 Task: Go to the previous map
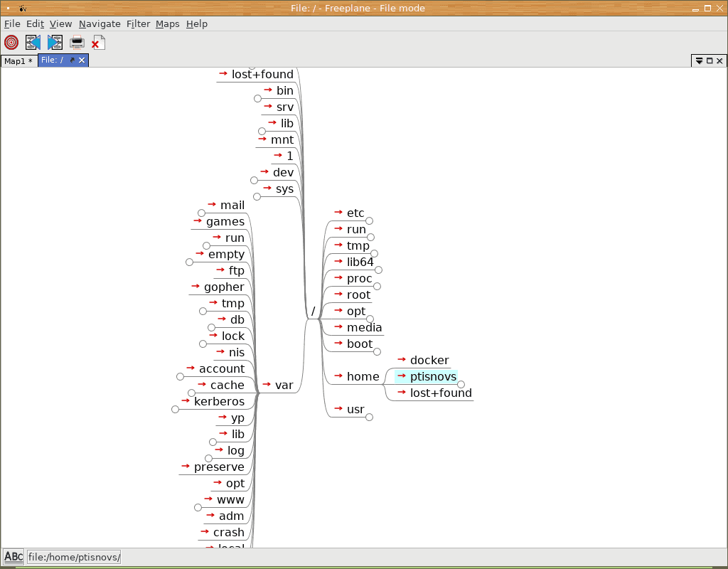coord(33,43)
